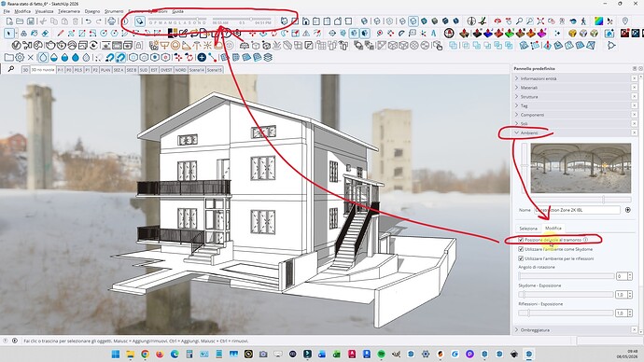This screenshot has height=362, width=644.
Task: Click the Add Location pin icon
Action: [x=625, y=21]
